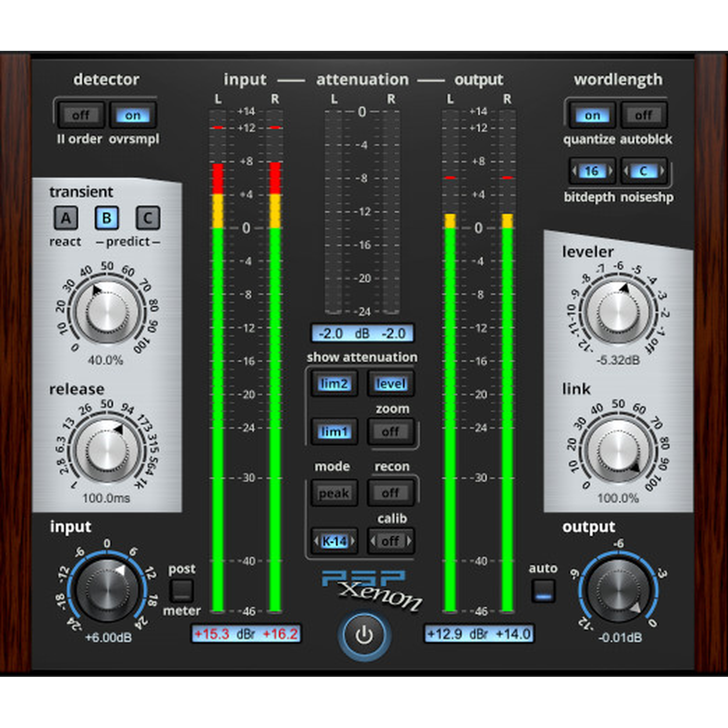Image resolution: width=728 pixels, height=728 pixels.
Task: Toggle the II order detector switch
Action: tap(81, 115)
